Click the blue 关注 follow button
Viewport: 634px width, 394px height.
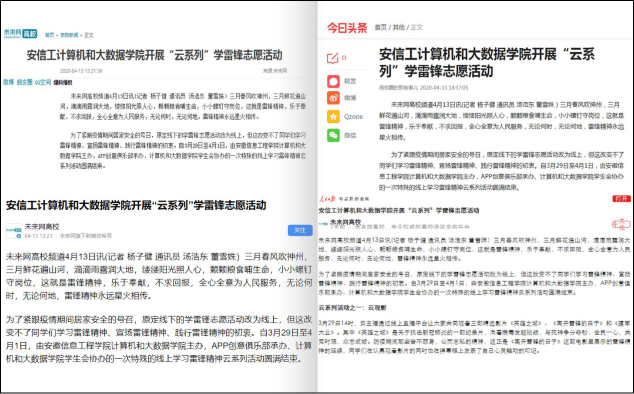coord(300,230)
